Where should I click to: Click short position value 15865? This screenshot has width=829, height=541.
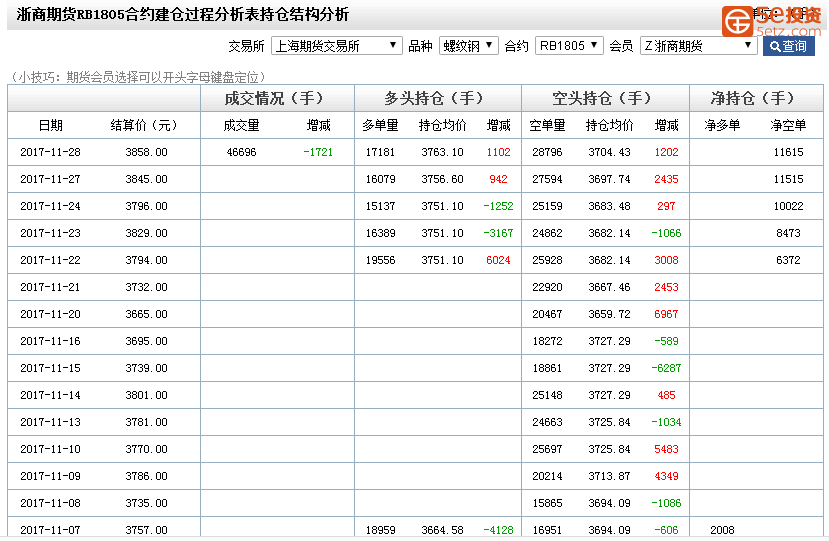coord(547,503)
